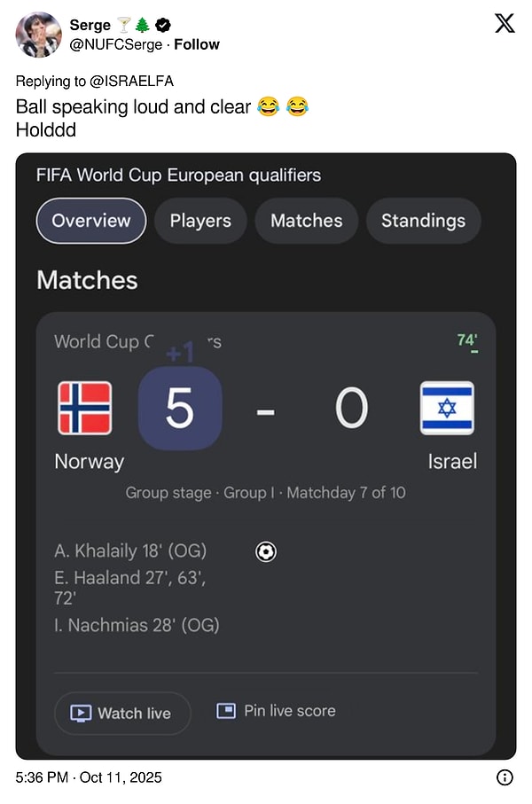Click the verified badge next to Serge
Viewport: 532px width, 804px height.
pyautogui.click(x=163, y=25)
